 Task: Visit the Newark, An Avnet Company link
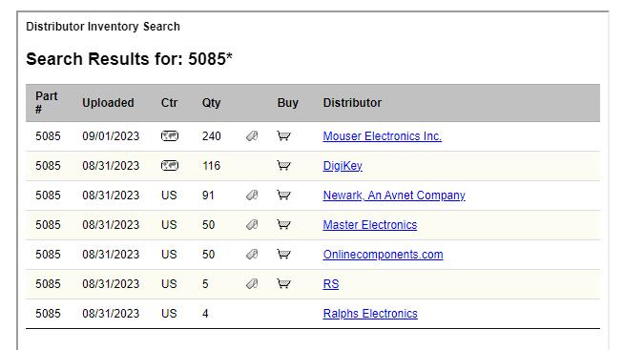[394, 196]
